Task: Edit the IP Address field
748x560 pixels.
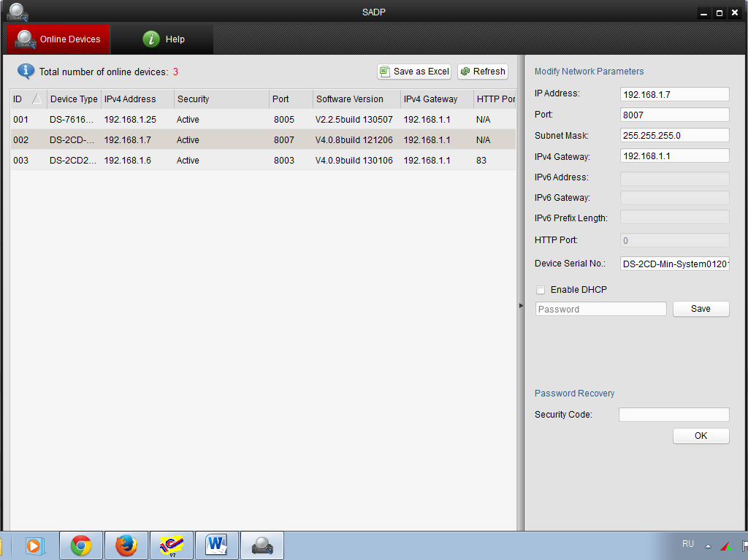Action: click(674, 94)
